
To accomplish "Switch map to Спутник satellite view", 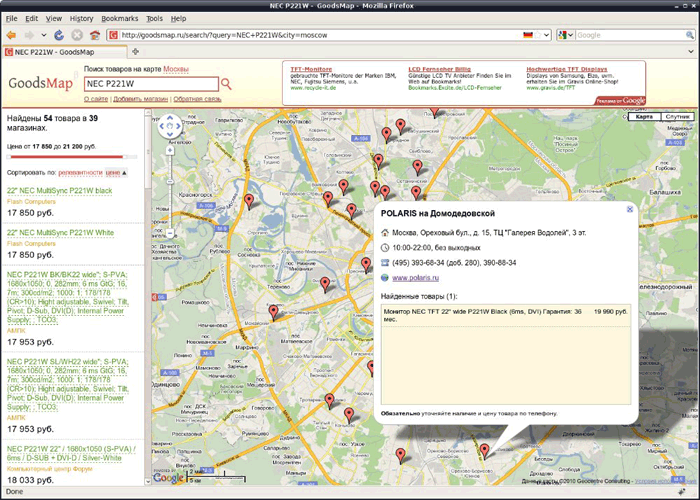I will (x=677, y=117).
